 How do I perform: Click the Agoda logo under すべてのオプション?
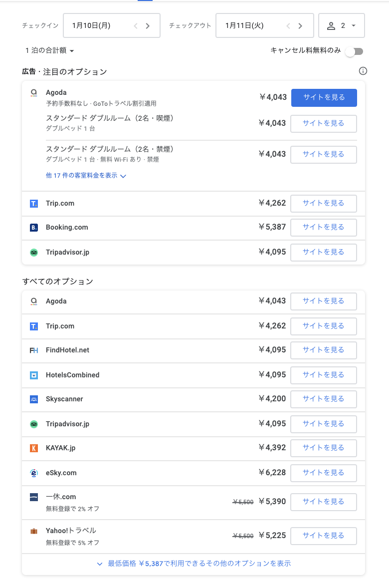click(34, 301)
